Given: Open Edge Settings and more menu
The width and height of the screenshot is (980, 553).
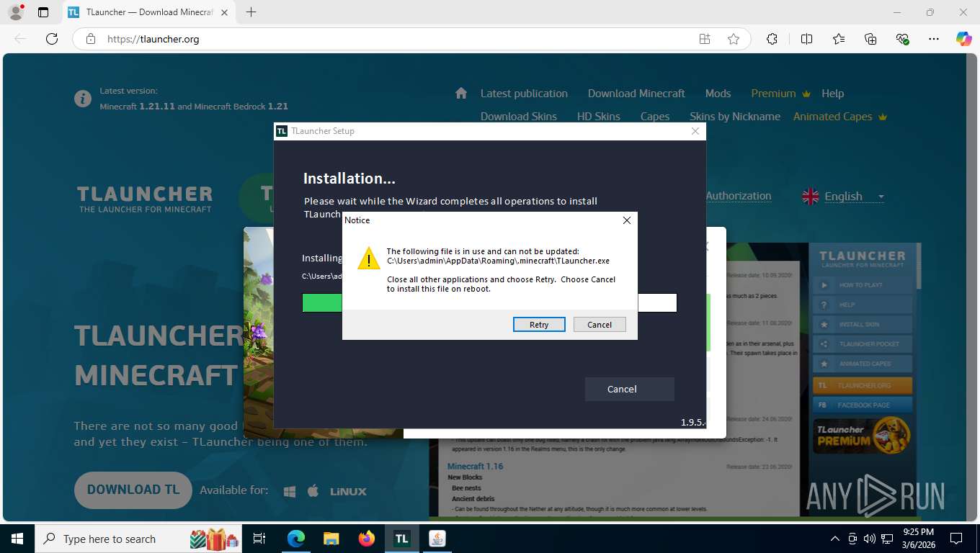Looking at the screenshot, I should [x=934, y=39].
